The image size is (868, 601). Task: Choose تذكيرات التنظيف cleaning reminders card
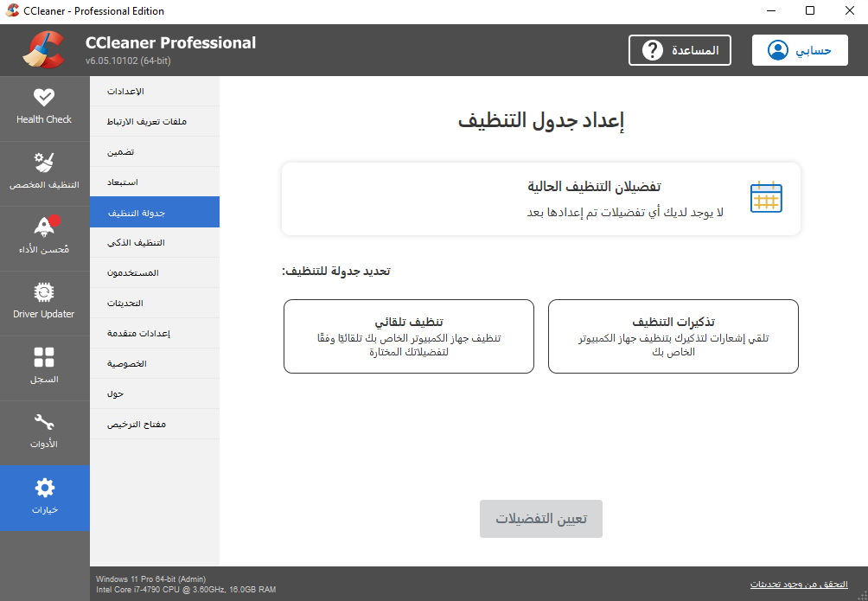point(673,336)
